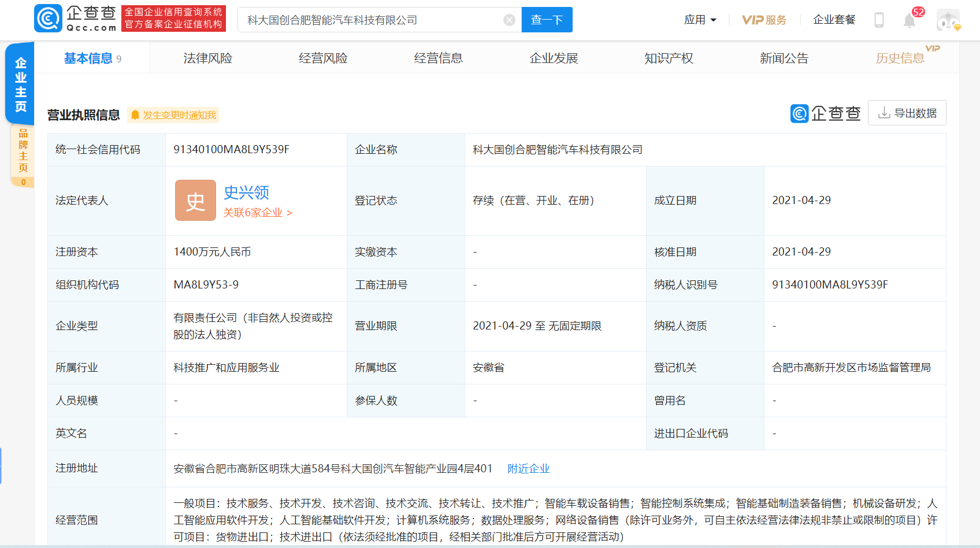Open the 知识产权 tab
980x548 pixels.
[x=669, y=58]
